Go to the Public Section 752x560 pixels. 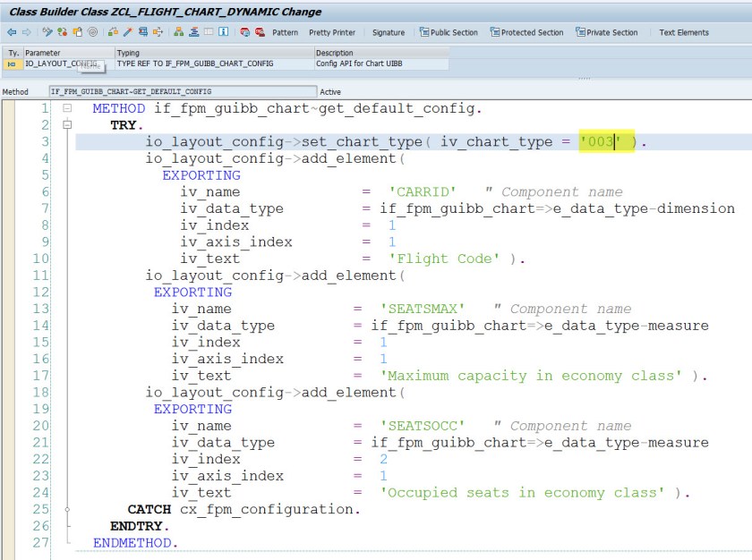click(449, 32)
